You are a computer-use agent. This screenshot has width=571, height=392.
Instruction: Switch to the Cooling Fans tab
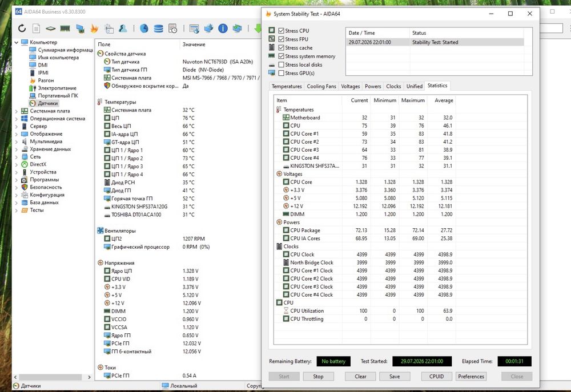[321, 86]
